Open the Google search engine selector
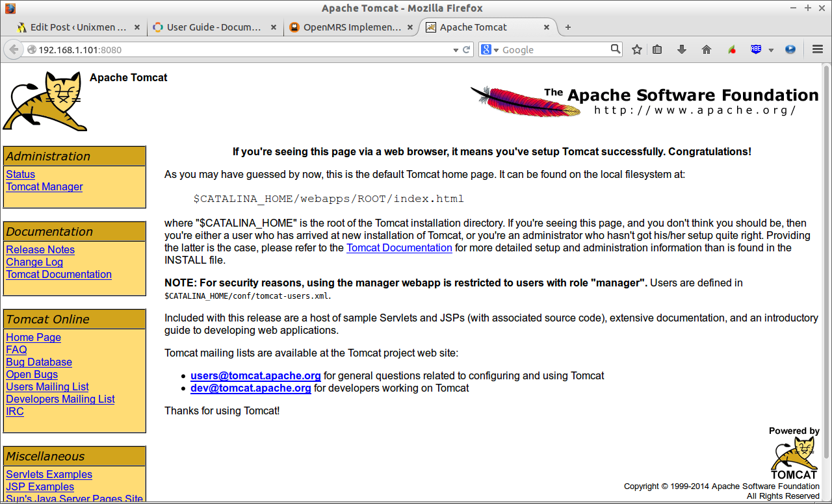The width and height of the screenshot is (832, 504). click(x=489, y=50)
